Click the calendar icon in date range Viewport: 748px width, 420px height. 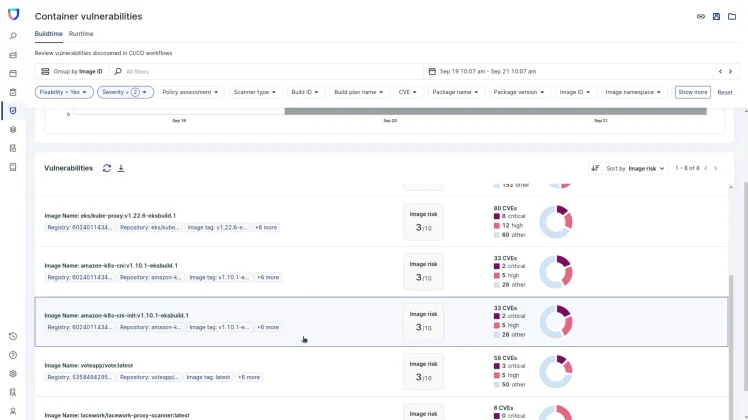tap(432, 72)
